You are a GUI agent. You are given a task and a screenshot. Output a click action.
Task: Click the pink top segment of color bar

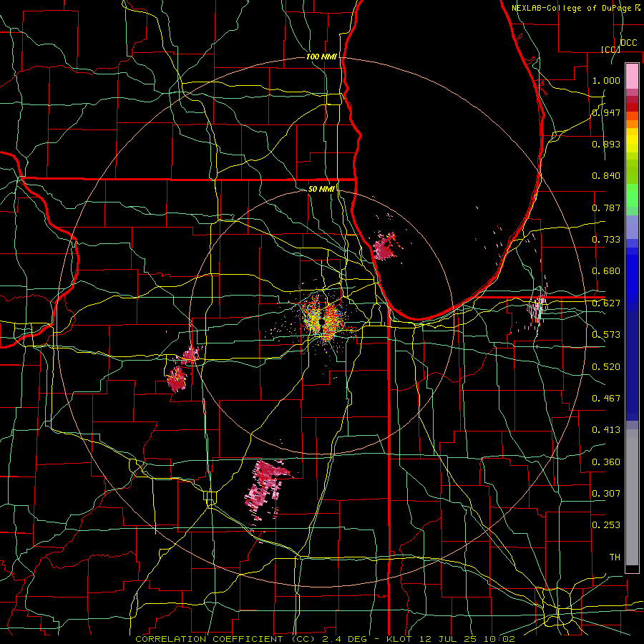click(x=632, y=76)
